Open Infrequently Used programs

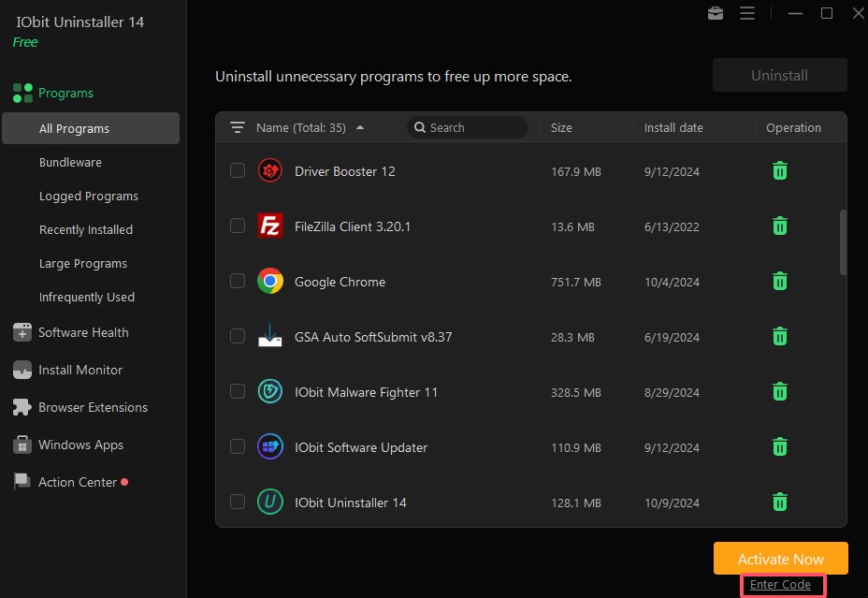[87, 298]
